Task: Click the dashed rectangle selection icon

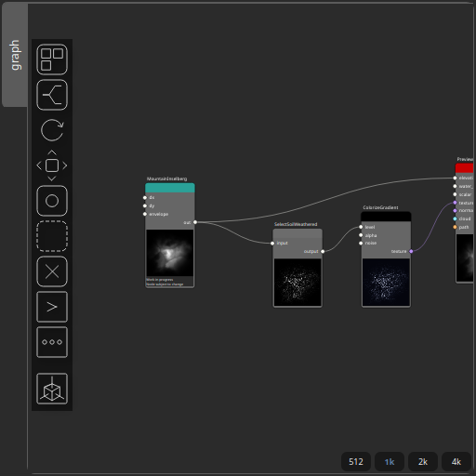Action: 52,236
